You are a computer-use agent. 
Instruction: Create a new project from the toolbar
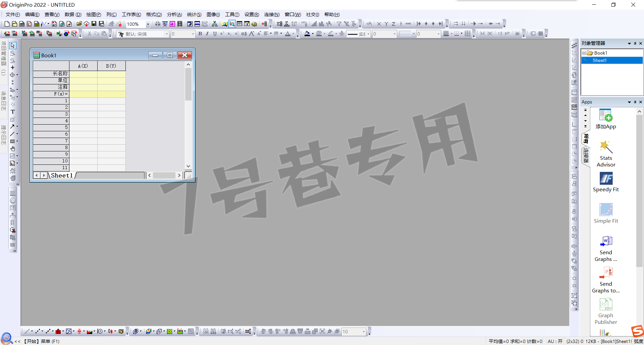[7, 24]
